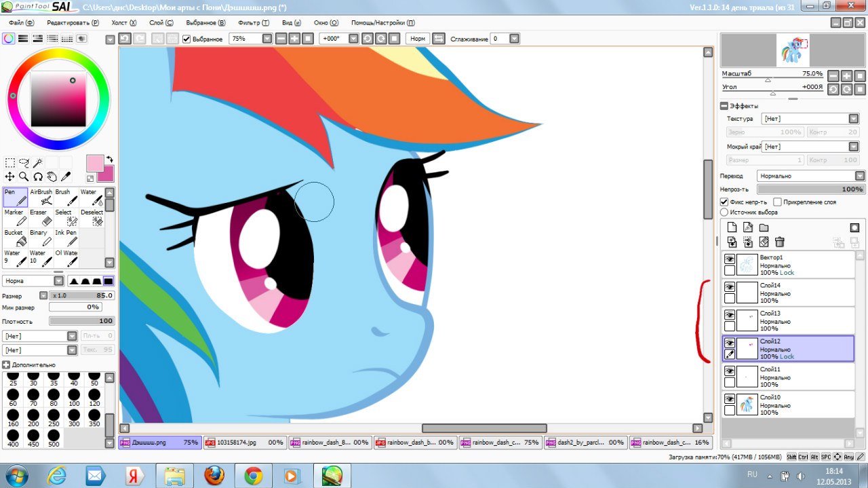Screen dimensions: 868x488
Task: Click the Норм button in toolbar
Action: tap(418, 39)
